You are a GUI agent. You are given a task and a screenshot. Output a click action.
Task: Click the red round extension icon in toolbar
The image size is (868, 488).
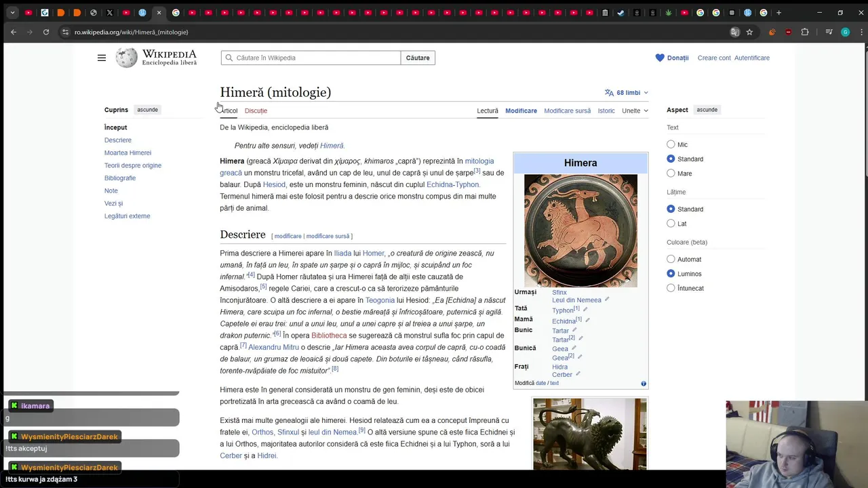pyautogui.click(x=788, y=32)
